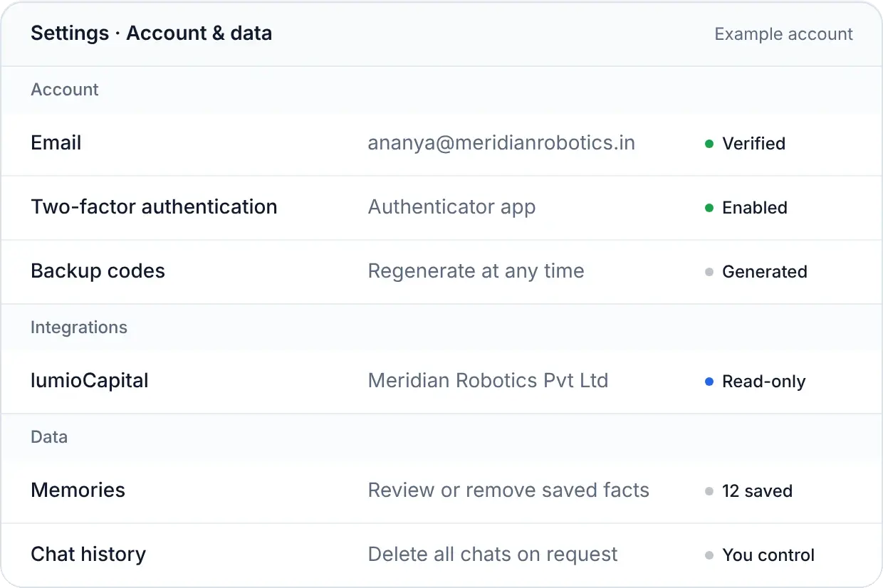Select the lumioCapital integration
The height and width of the screenshot is (588, 883).
tap(441, 382)
